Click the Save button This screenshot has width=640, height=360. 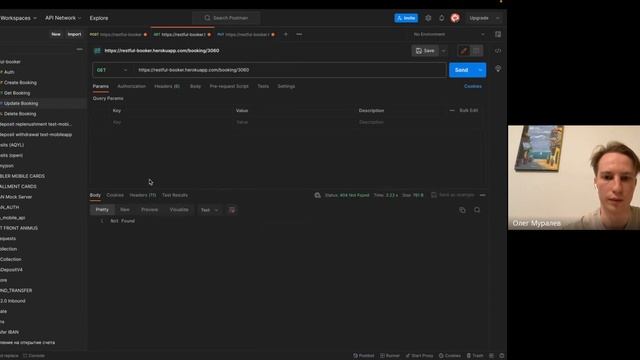(425, 51)
